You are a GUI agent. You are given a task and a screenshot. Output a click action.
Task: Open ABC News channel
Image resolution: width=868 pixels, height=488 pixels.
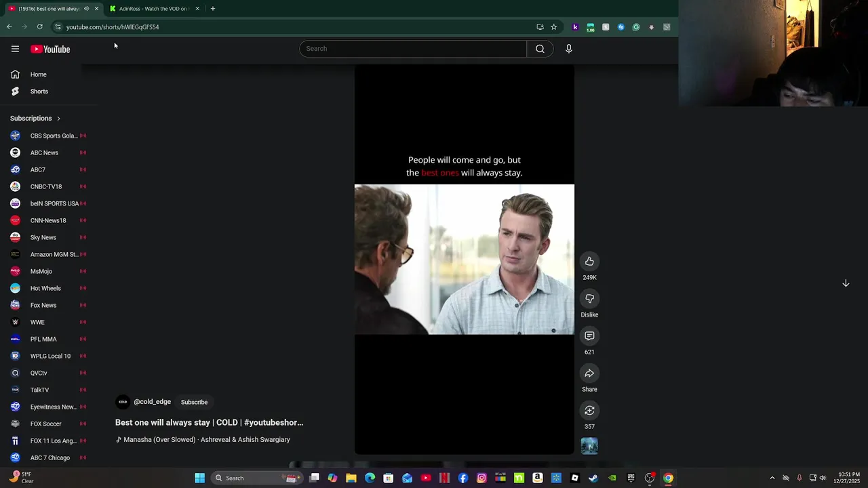tap(47, 152)
